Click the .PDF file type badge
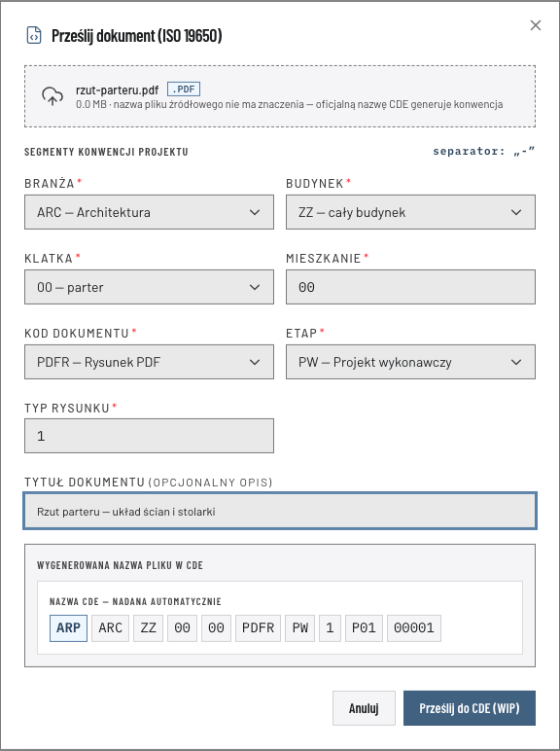 point(184,89)
